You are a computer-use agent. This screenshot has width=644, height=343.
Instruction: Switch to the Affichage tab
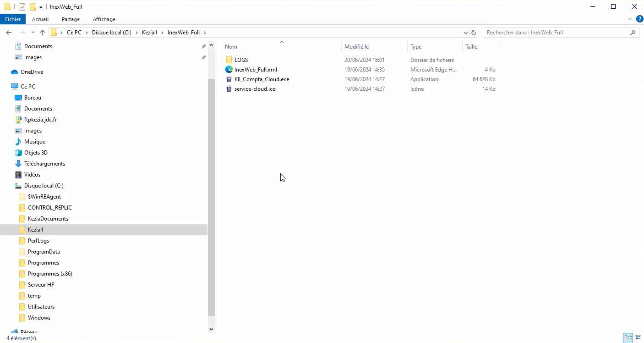(x=104, y=19)
